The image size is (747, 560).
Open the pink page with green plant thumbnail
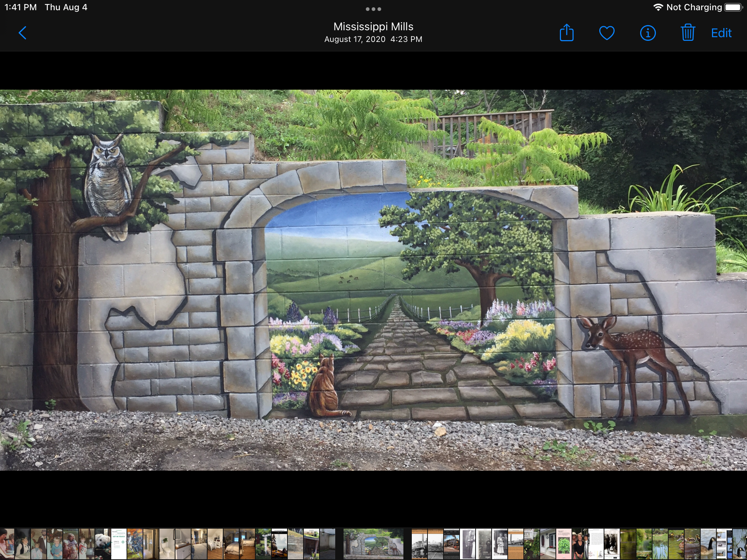tap(564, 544)
